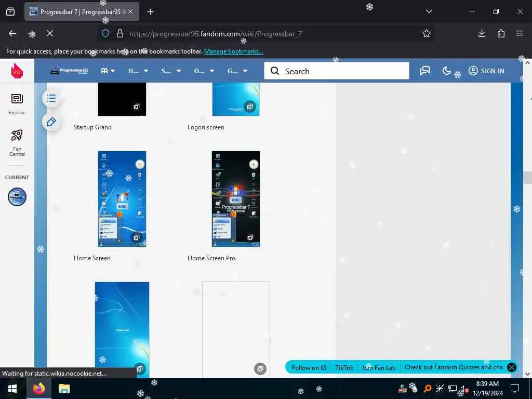This screenshot has height=399, width=532.
Task: Expand the 'O...' navigation dropdown
Action: (x=204, y=71)
